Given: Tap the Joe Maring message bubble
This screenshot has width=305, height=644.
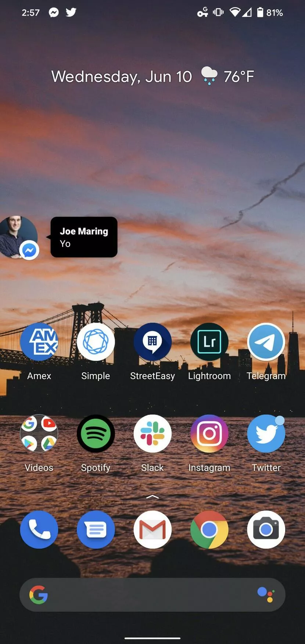Looking at the screenshot, I should (x=84, y=237).
